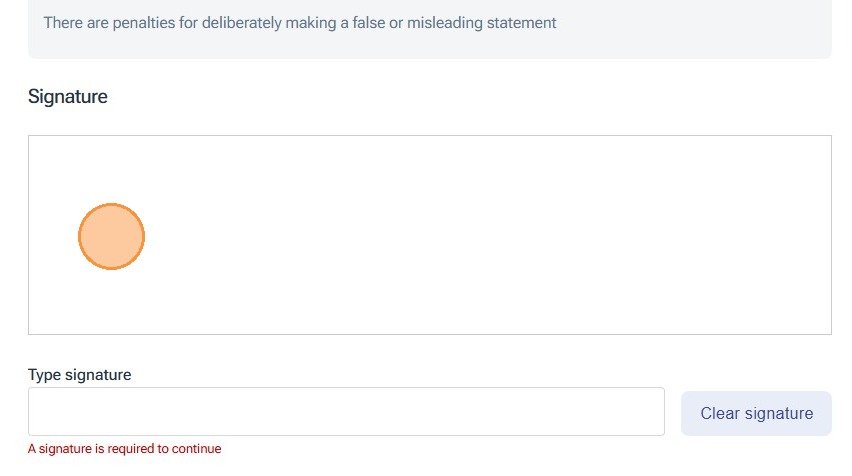Hit the light blue Clear signature button
This screenshot has height=476, width=852.
click(x=756, y=413)
